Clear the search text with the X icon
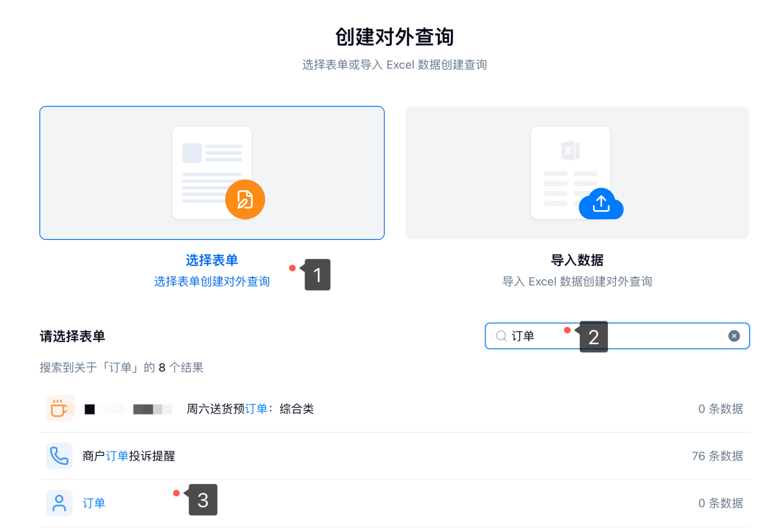The height and width of the screenshot is (532, 781). (x=734, y=336)
